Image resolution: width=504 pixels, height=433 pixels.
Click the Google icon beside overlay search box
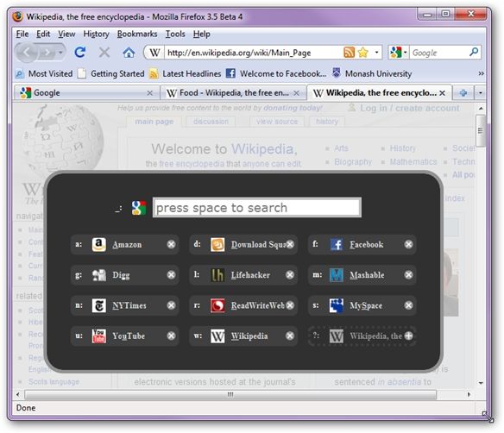pos(139,208)
